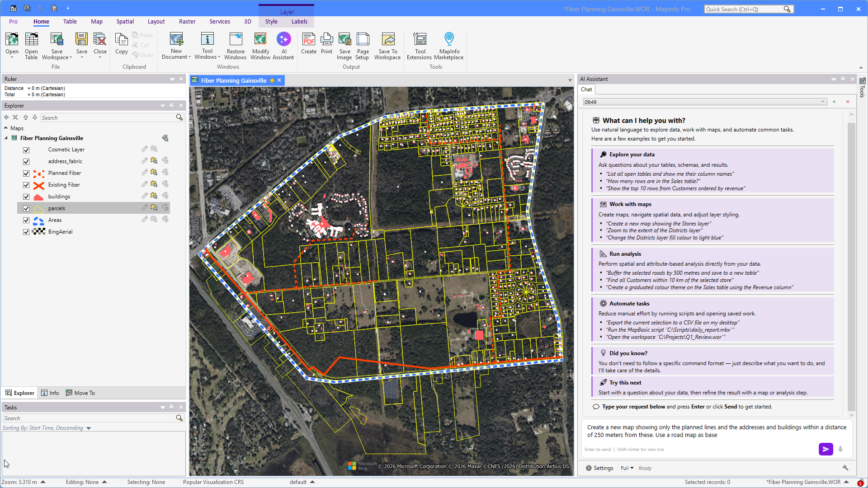868x488 pixels.
Task: Open the Tasks sorting dropdown
Action: click(89, 428)
